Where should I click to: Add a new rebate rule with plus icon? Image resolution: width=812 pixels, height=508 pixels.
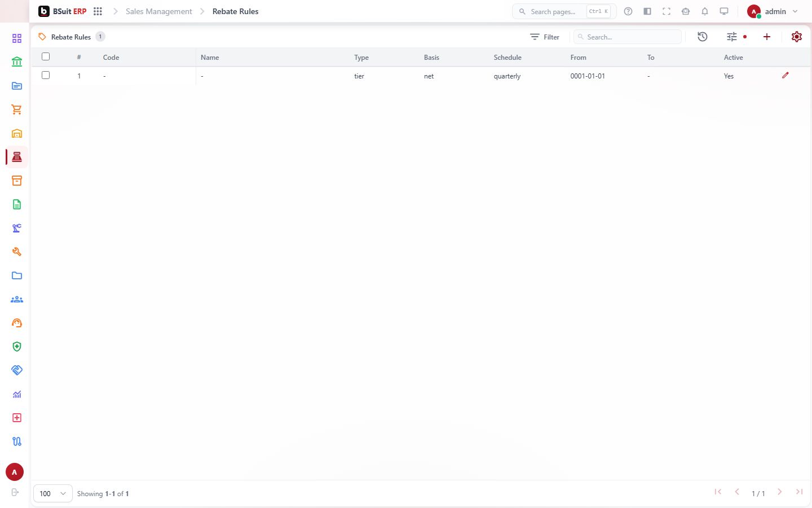767,37
